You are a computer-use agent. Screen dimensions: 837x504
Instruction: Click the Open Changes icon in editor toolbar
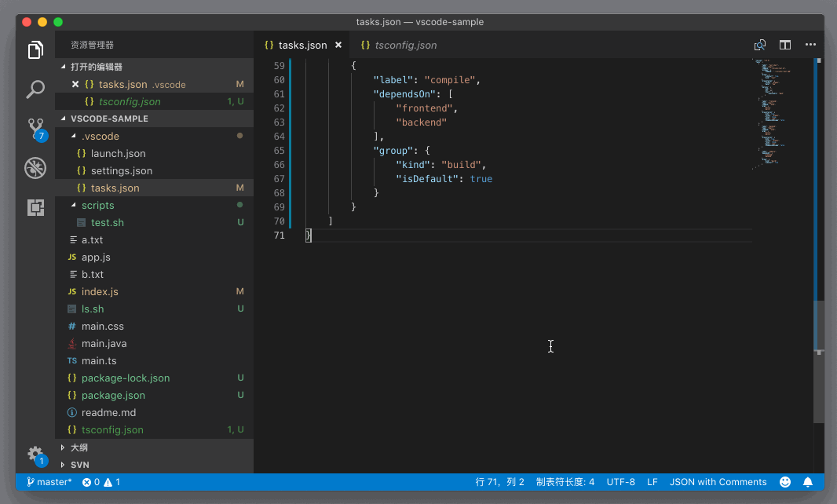(760, 45)
